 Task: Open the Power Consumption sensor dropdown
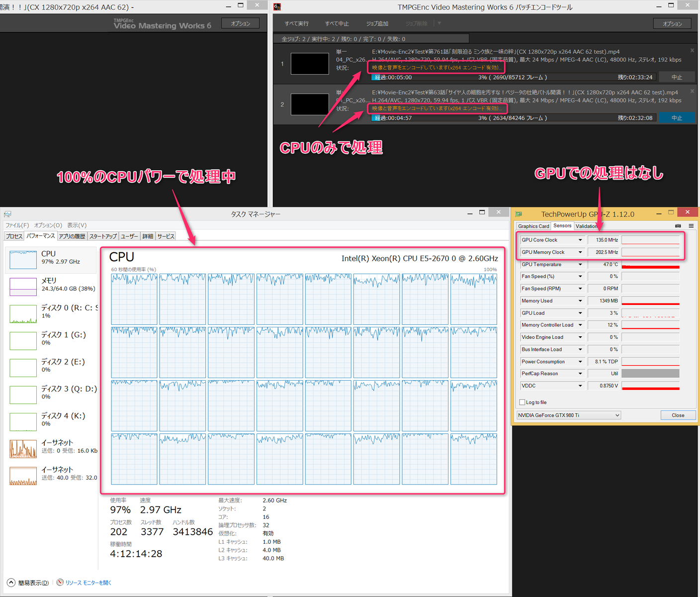tap(580, 362)
